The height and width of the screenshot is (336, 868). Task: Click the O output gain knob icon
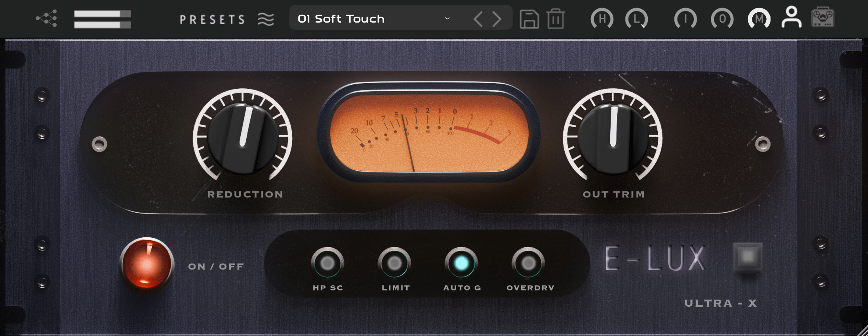(x=722, y=19)
